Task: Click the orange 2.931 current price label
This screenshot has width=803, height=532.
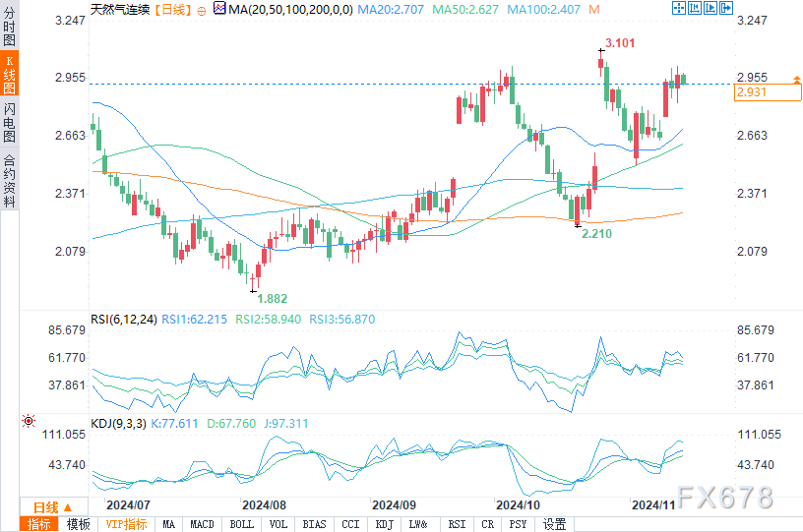Action: [765, 91]
